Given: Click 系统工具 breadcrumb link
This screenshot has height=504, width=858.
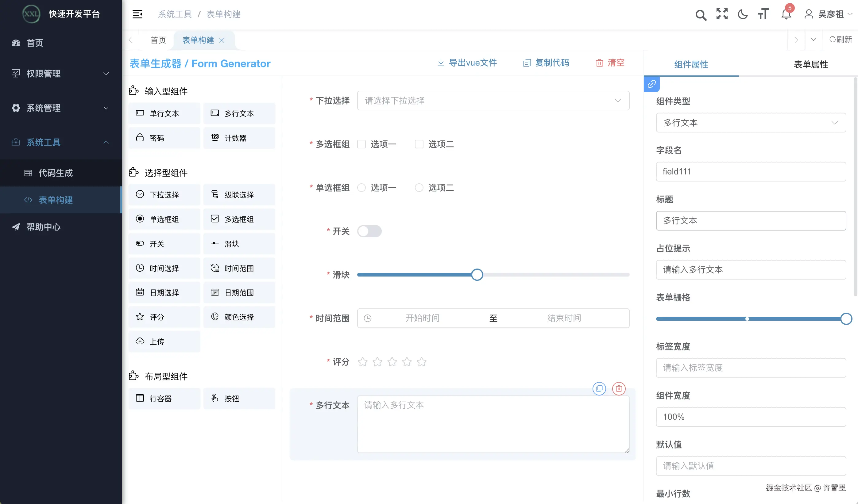Looking at the screenshot, I should (175, 14).
